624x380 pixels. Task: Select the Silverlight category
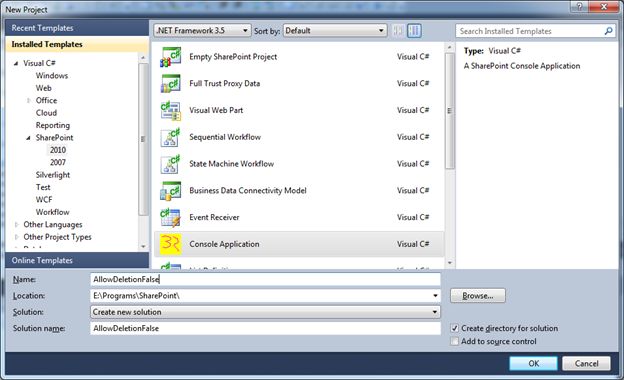tap(53, 175)
